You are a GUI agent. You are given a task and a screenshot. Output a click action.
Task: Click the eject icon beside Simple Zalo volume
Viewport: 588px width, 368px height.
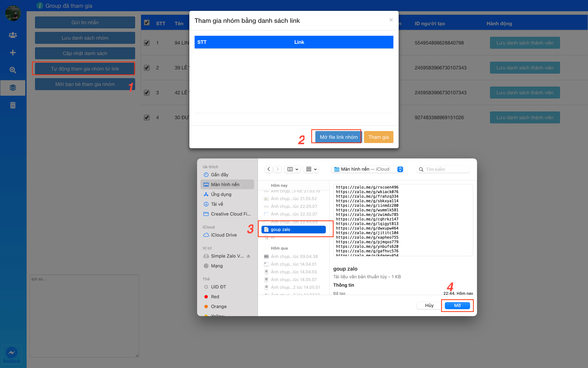(248, 256)
